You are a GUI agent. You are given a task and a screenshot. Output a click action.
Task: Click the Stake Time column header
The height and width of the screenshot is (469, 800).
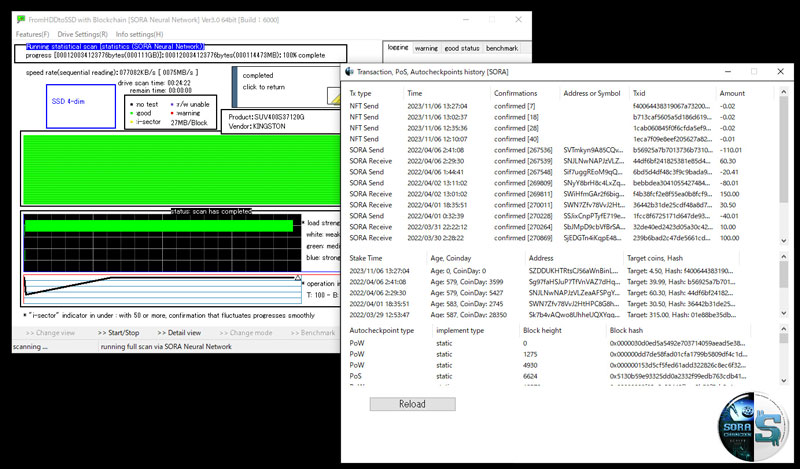(x=367, y=256)
